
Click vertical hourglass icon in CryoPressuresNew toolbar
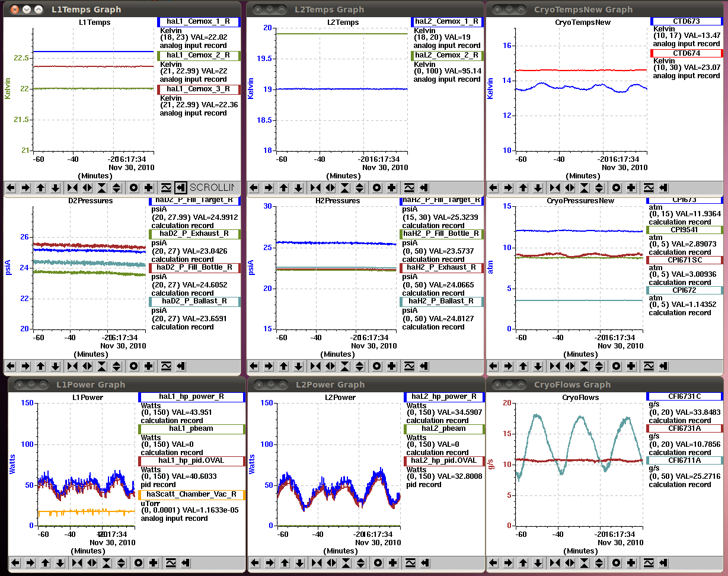[585, 366]
